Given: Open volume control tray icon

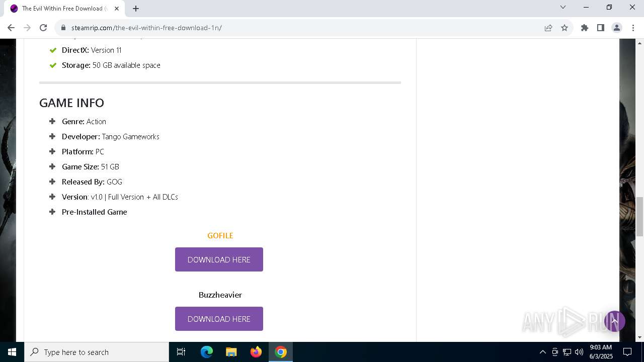Looking at the screenshot, I should (579, 352).
